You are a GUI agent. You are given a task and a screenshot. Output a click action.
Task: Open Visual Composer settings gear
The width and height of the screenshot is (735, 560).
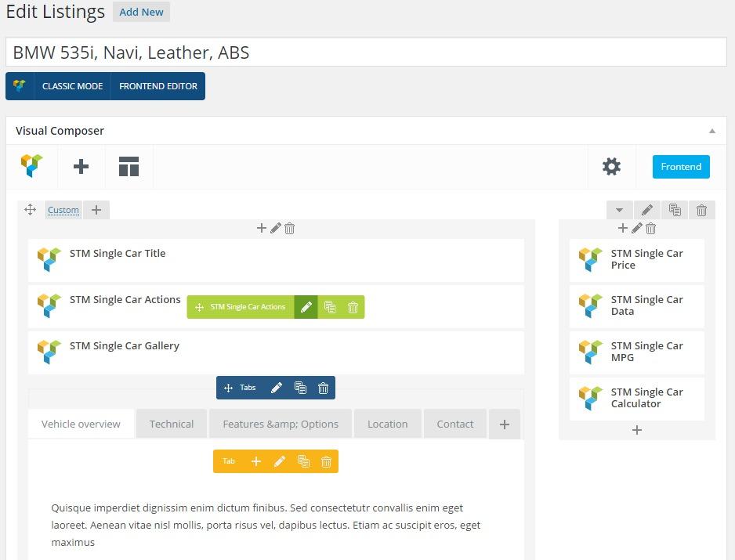611,166
